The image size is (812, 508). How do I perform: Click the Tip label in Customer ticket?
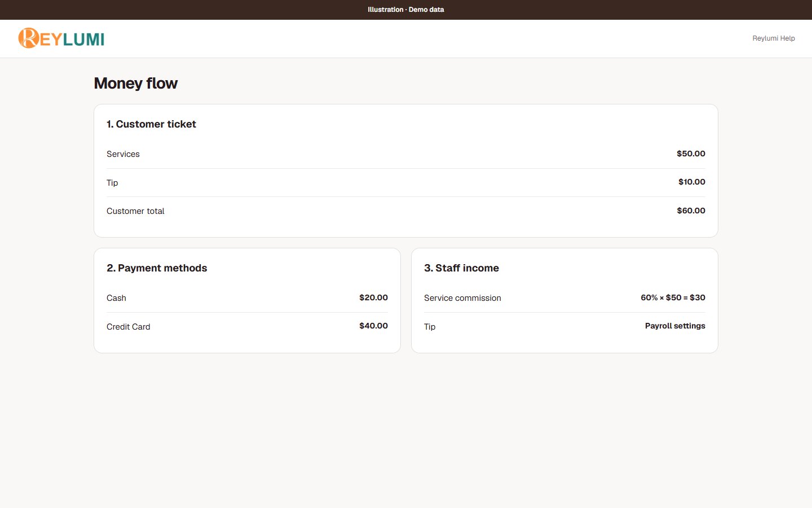tap(112, 183)
